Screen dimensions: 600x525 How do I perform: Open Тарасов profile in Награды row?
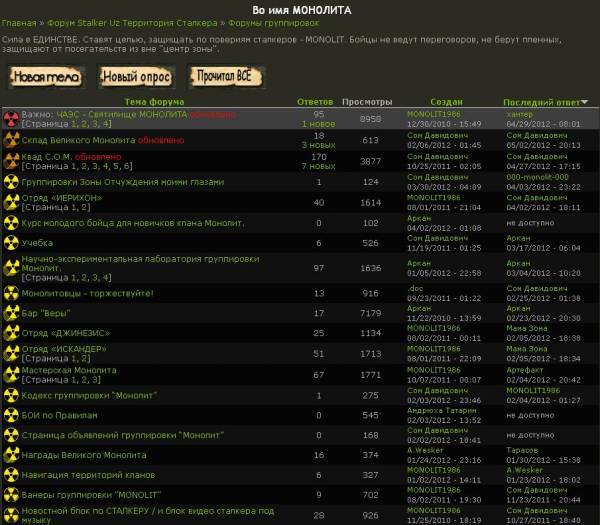tap(522, 450)
